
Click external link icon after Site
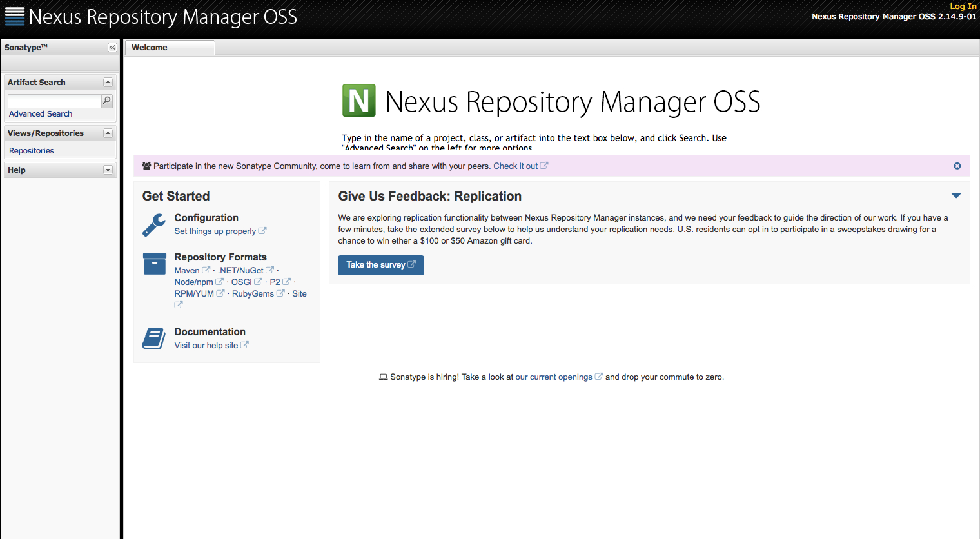coord(179,305)
